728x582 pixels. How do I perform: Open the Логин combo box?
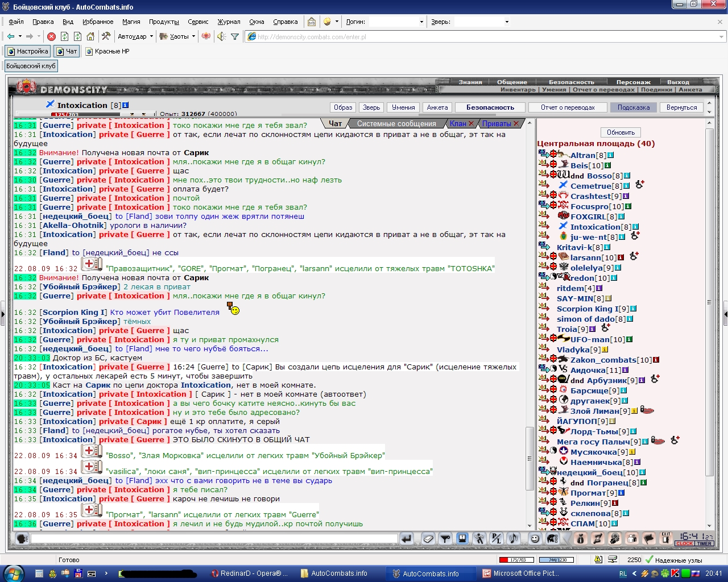397,22
